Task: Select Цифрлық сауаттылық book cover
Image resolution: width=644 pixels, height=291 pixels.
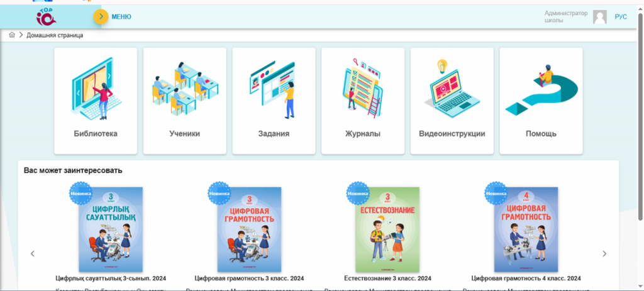Action: coord(111,229)
